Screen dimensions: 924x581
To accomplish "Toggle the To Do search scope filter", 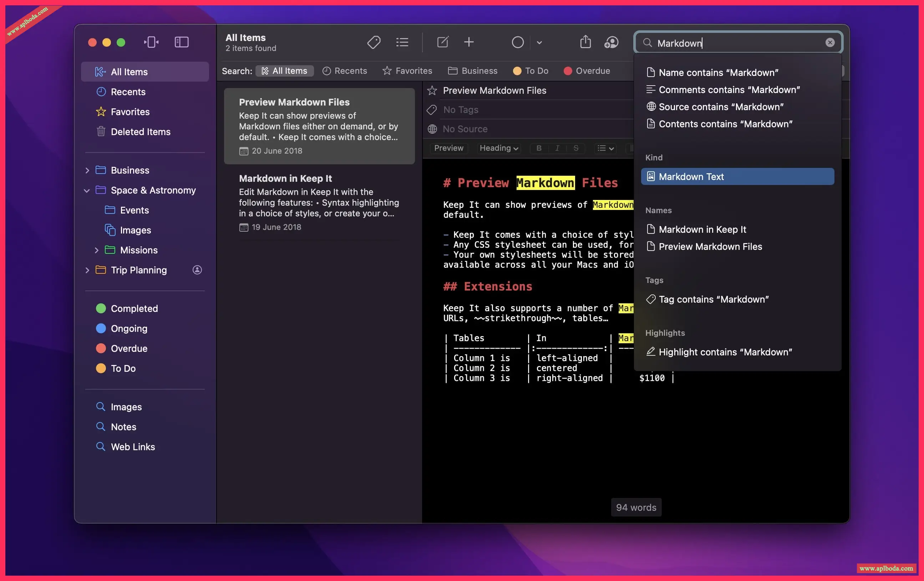I will tap(531, 71).
